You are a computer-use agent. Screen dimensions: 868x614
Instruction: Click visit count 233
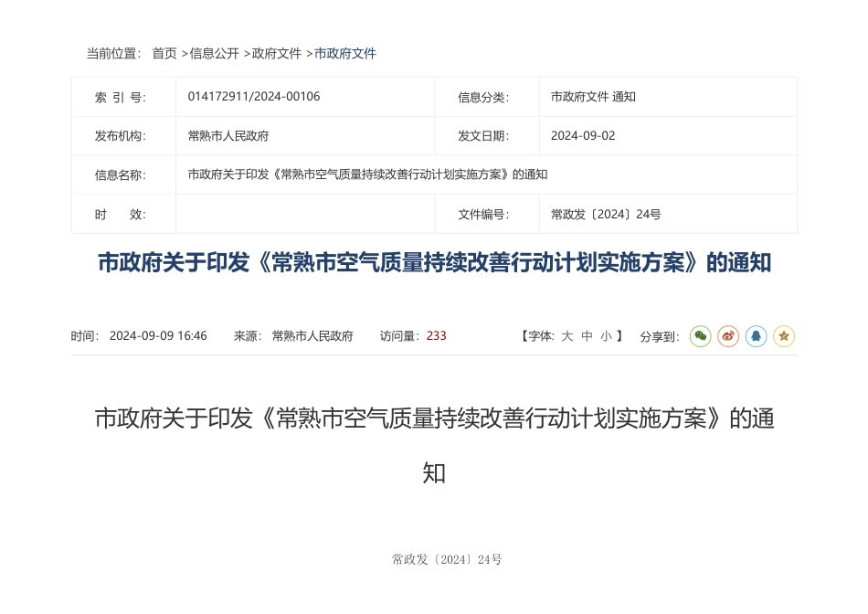tap(436, 336)
